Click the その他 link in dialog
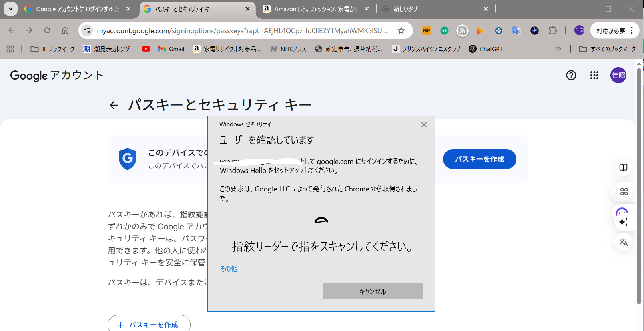Screen dimensions: 644x331 click(x=229, y=269)
